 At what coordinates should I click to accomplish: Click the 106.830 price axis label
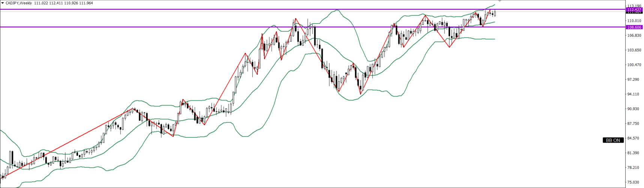point(633,36)
